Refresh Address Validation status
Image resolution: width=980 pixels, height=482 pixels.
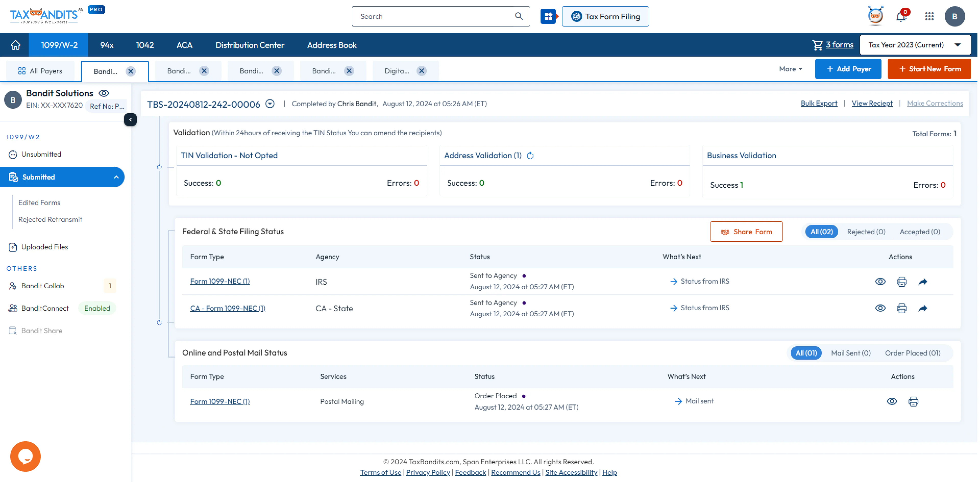530,156
